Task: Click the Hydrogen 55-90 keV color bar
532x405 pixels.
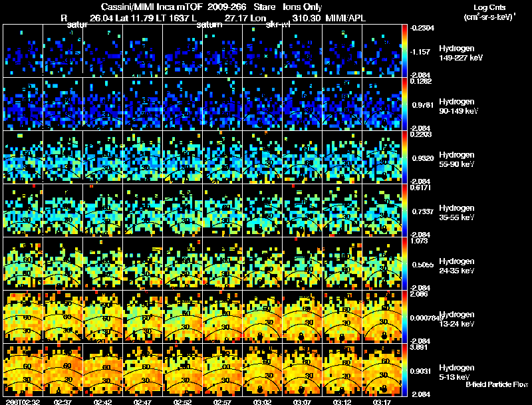Action: point(404,158)
